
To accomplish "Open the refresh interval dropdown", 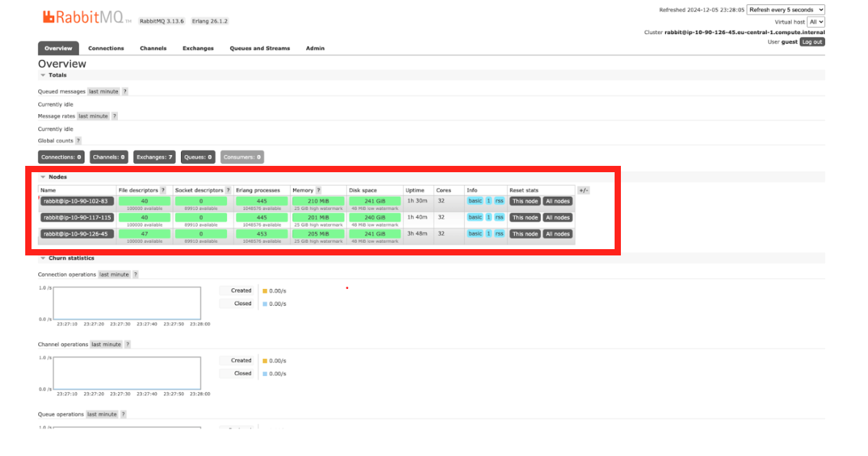I will [x=785, y=9].
